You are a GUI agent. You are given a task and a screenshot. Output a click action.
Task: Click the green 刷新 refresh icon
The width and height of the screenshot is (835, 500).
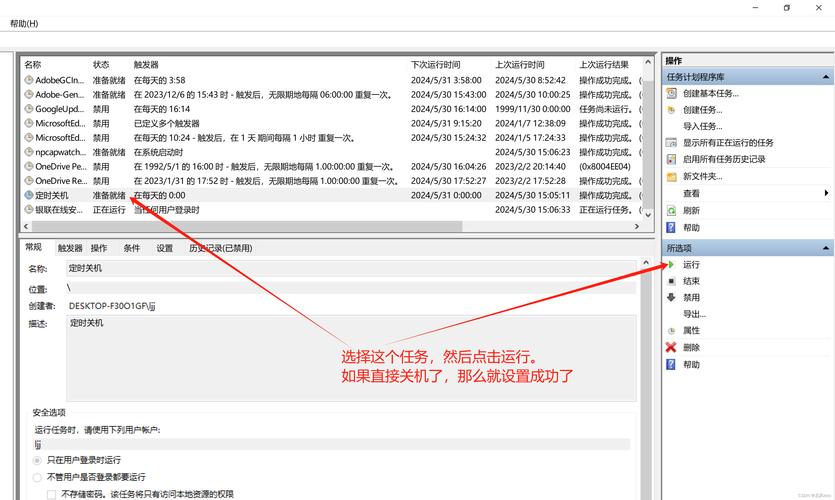(x=672, y=210)
